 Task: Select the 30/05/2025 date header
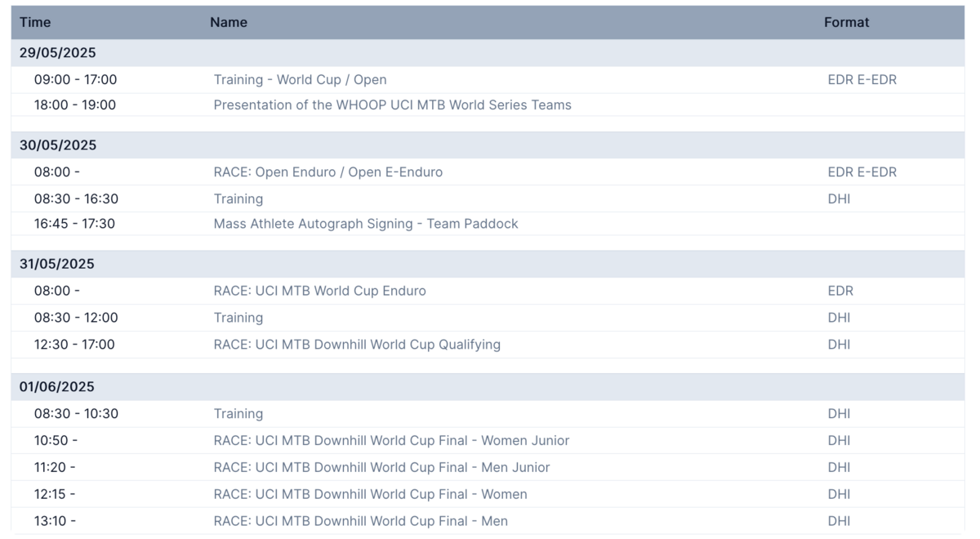click(x=58, y=145)
